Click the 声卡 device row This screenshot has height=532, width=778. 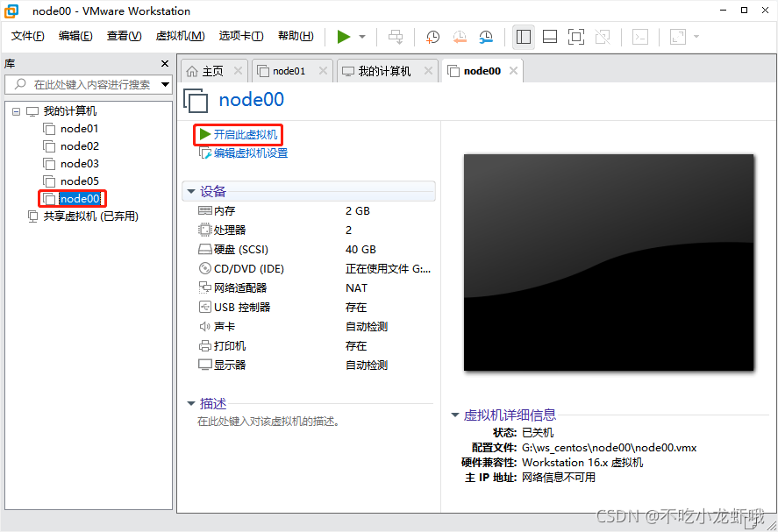click(315, 327)
